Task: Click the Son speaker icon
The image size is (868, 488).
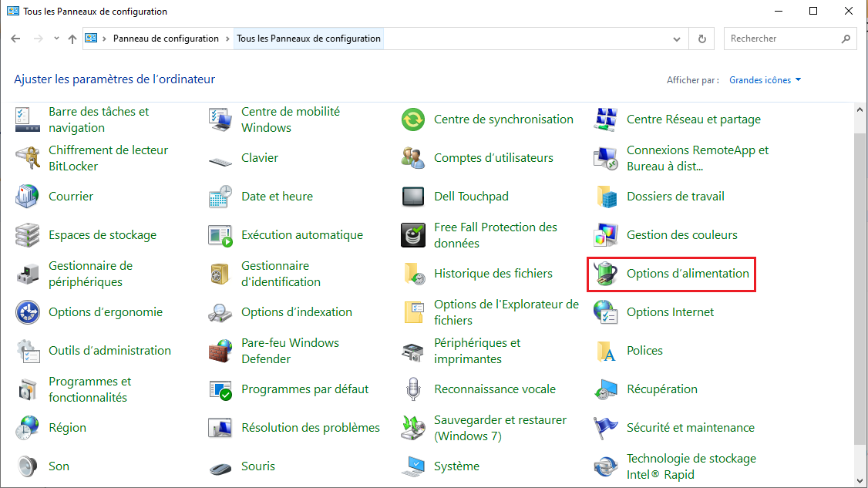Action: tap(27, 466)
